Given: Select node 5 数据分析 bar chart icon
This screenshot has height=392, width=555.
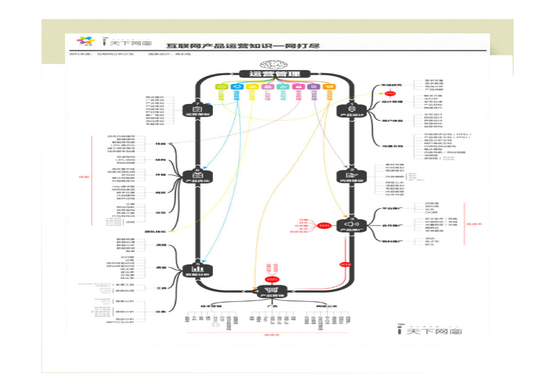Looking at the screenshot, I should (197, 270).
